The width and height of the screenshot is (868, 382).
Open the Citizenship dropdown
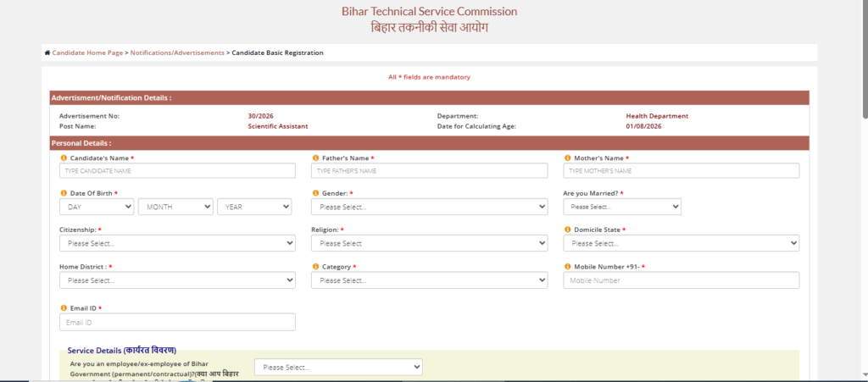pyautogui.click(x=177, y=243)
